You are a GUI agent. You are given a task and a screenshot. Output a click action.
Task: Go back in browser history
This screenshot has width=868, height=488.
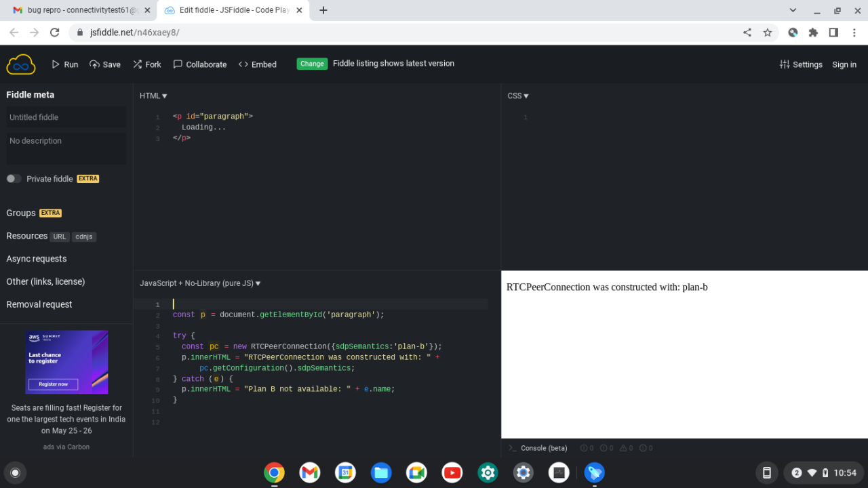tap(14, 33)
